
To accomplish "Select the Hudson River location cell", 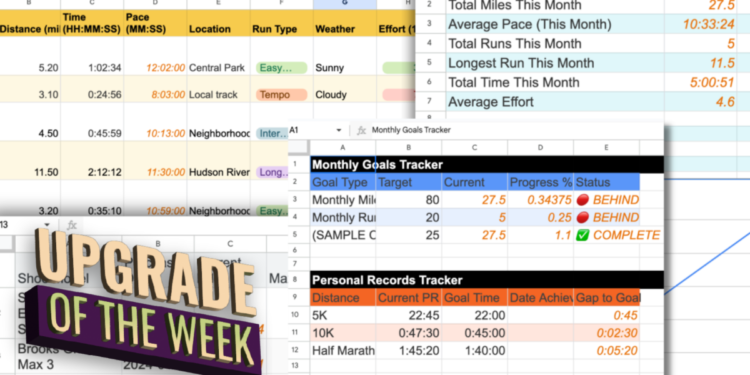I will point(219,160).
